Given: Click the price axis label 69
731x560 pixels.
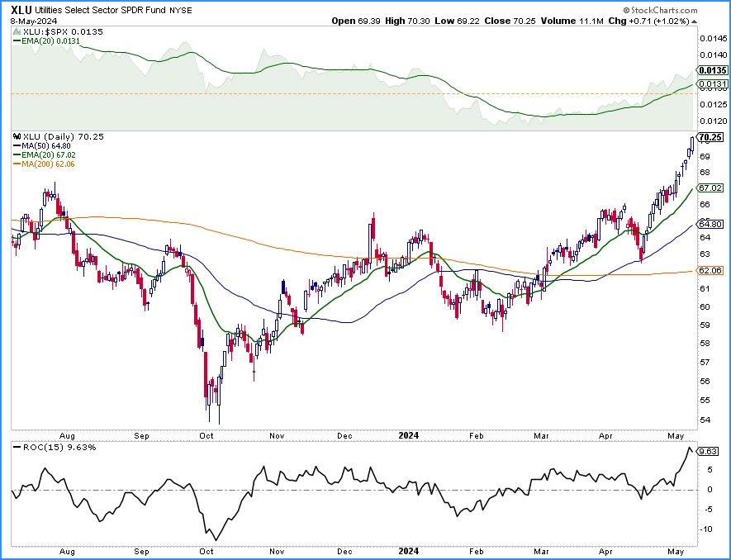Looking at the screenshot, I should (x=705, y=156).
